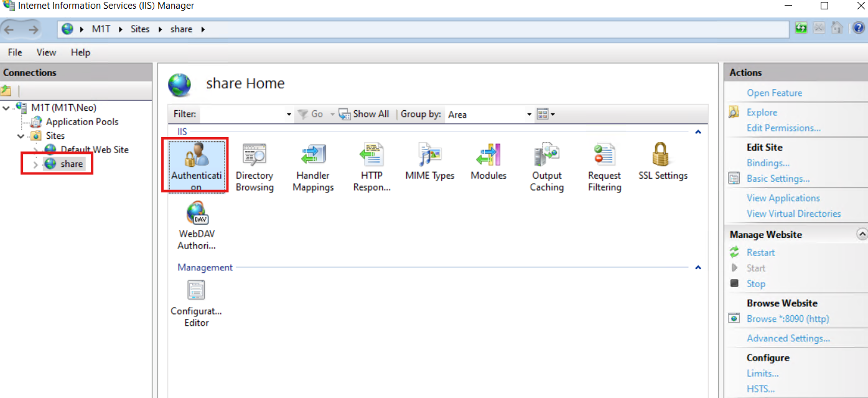The image size is (868, 398).
Task: Open the Directory Browsing feature
Action: pos(254,167)
